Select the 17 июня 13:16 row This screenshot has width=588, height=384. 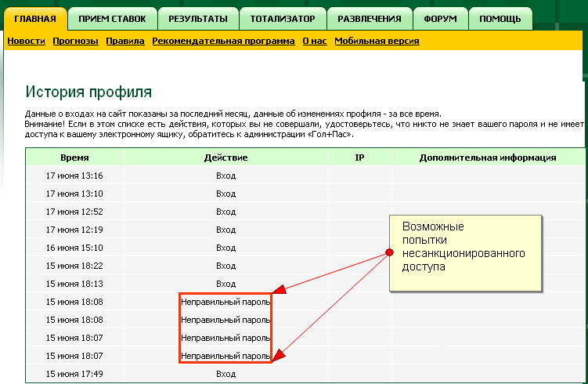pyautogui.click(x=74, y=176)
